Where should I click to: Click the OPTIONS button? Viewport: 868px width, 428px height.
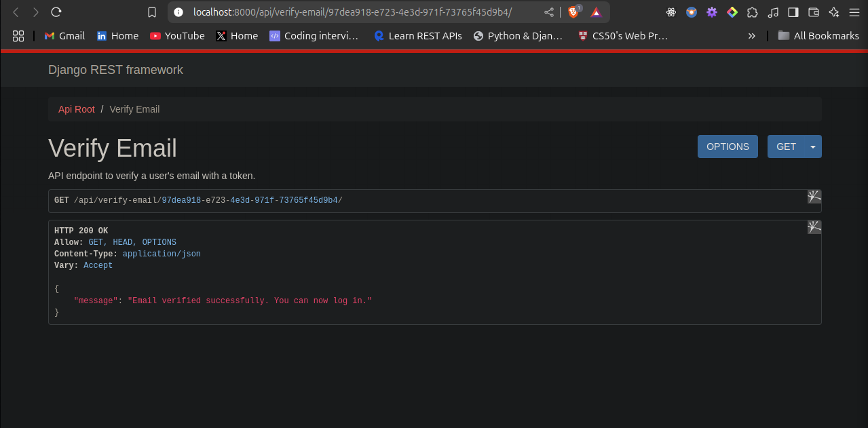pos(728,147)
